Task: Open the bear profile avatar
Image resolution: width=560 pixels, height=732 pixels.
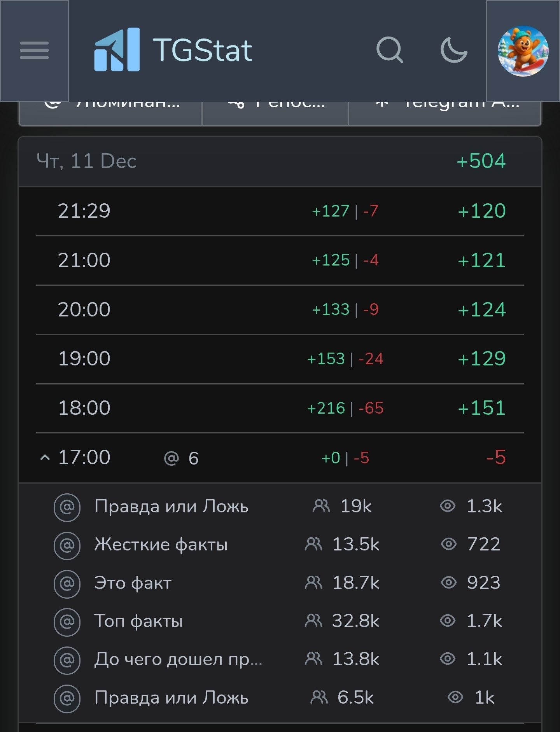Action: click(x=523, y=51)
